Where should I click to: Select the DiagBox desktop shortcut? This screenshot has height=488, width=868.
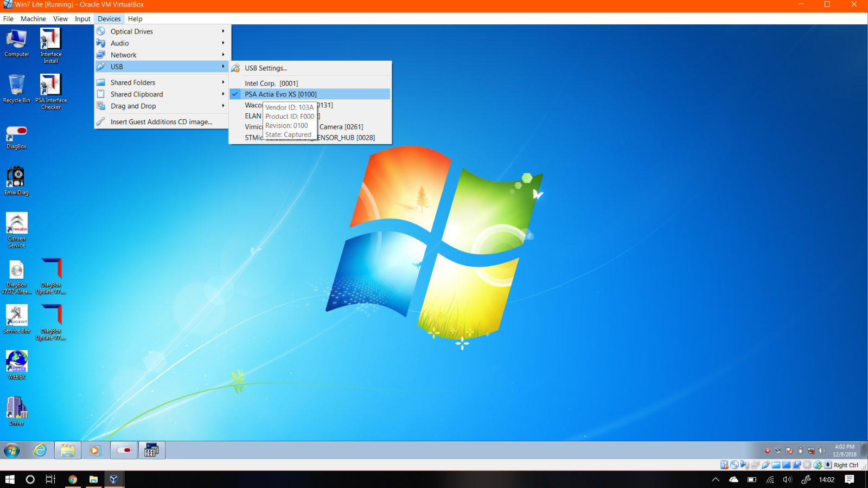tap(17, 137)
